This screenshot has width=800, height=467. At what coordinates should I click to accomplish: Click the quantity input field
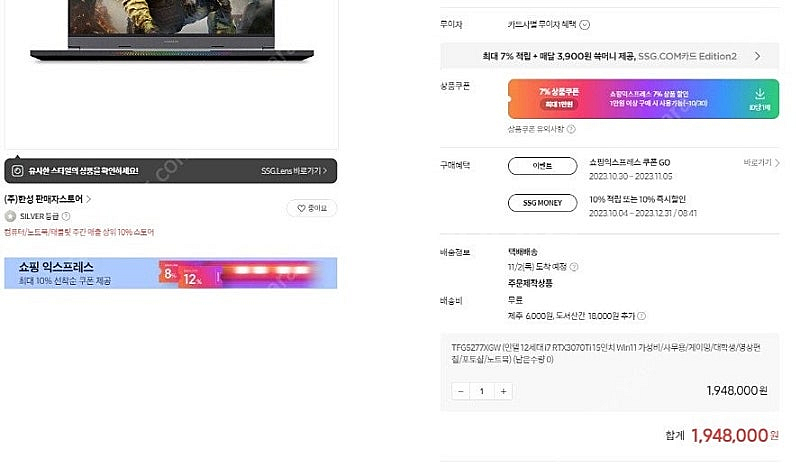482,391
